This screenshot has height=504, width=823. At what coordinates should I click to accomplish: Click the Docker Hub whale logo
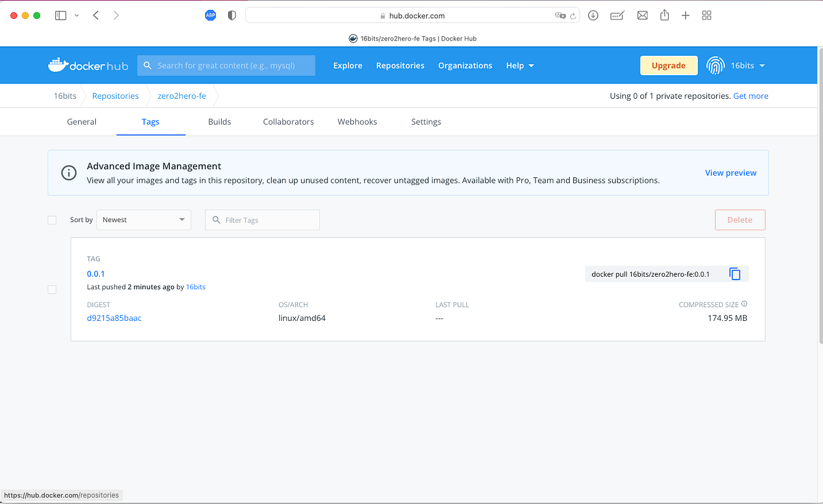coord(88,65)
